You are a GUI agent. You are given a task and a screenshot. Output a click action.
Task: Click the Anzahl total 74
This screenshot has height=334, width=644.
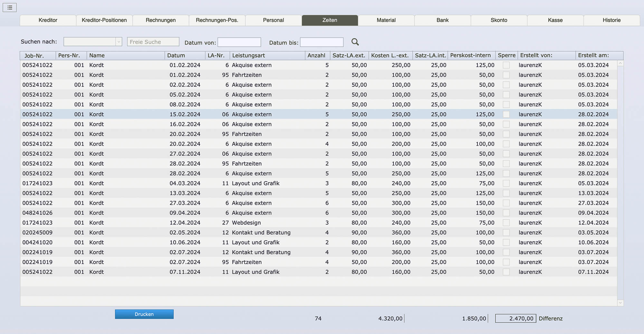(318, 319)
